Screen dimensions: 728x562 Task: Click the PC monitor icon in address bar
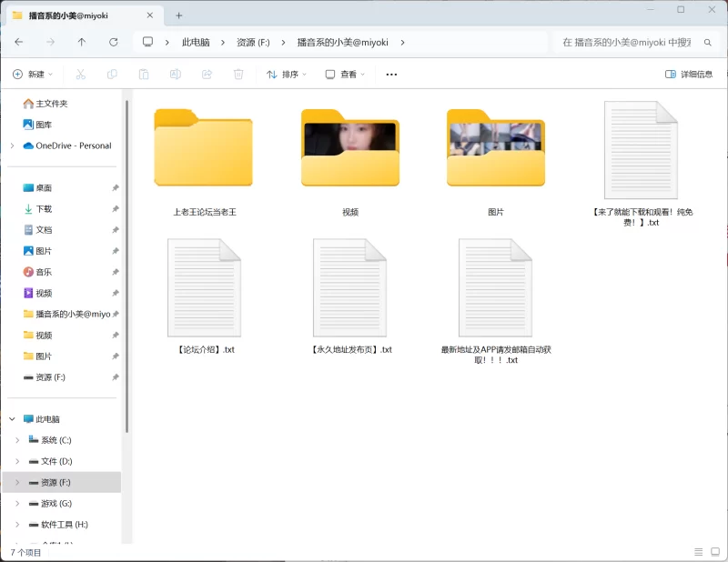(147, 42)
